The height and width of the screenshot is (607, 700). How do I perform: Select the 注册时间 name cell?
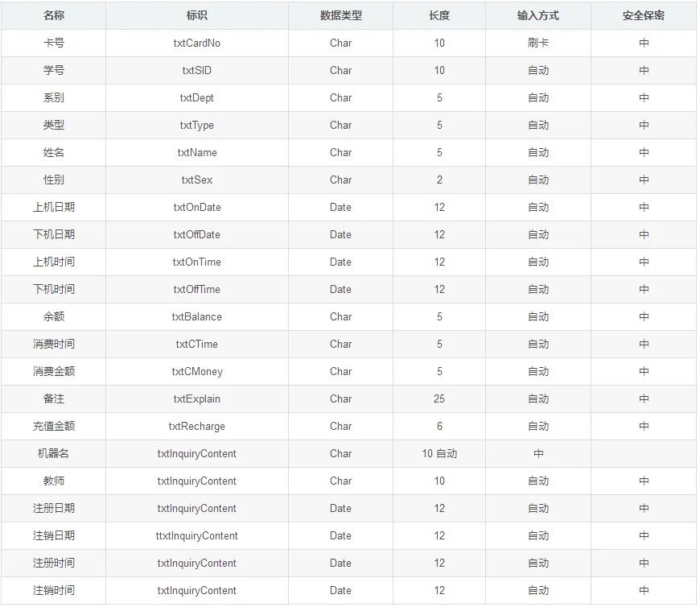pos(54,563)
